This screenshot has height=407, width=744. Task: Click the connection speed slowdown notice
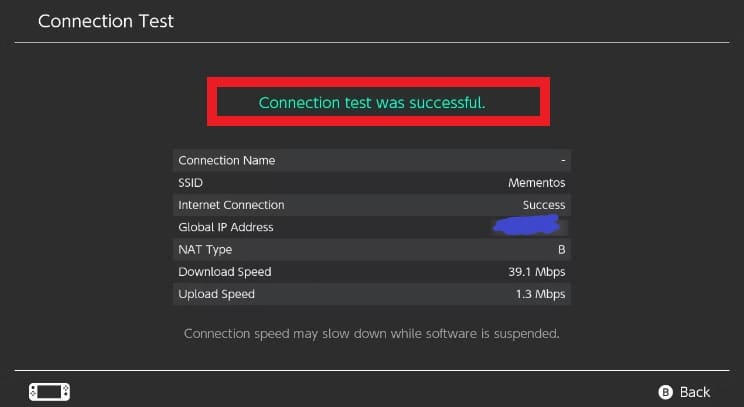pos(372,333)
